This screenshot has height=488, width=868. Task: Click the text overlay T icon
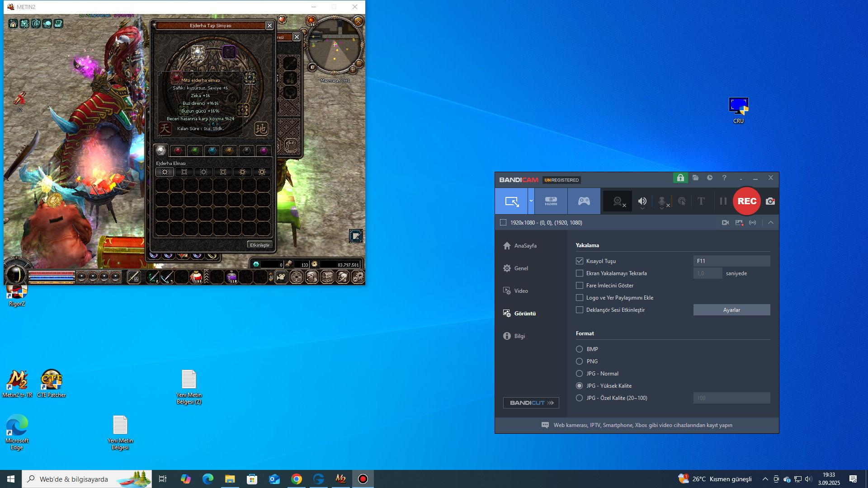pyautogui.click(x=701, y=202)
